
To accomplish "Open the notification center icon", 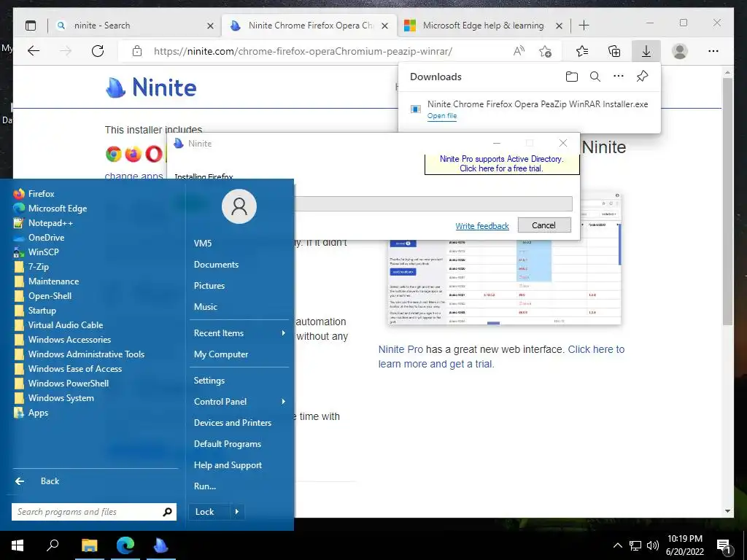I will click(x=724, y=545).
